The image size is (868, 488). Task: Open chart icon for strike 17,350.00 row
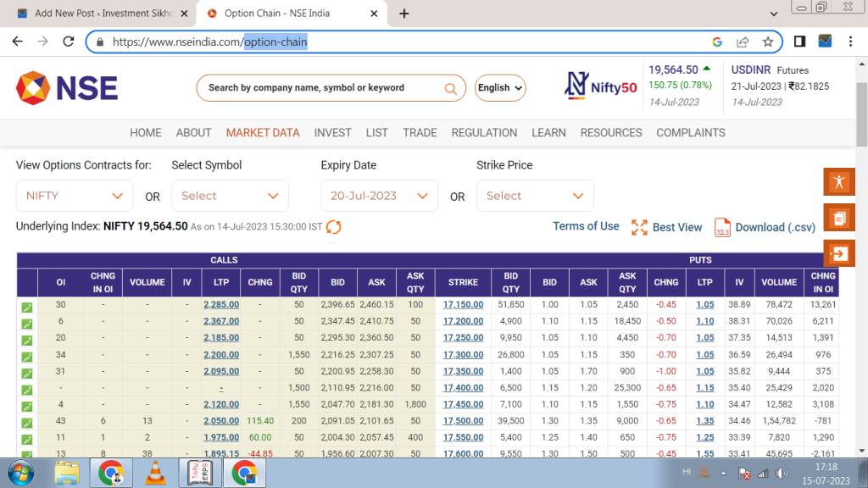26,374
